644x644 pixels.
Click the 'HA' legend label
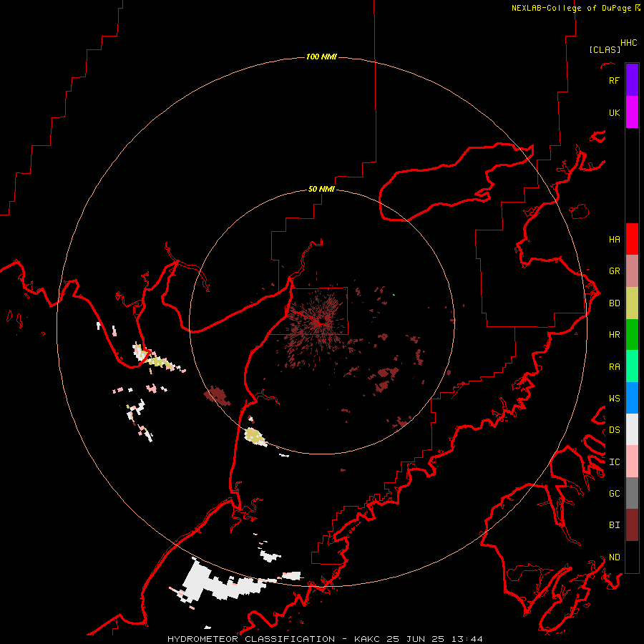(x=614, y=239)
